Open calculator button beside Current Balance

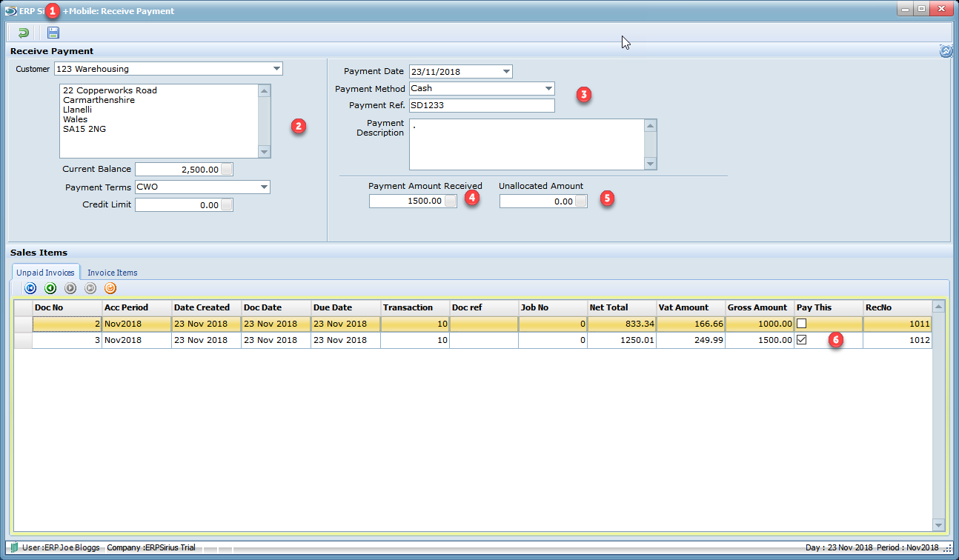(227, 169)
